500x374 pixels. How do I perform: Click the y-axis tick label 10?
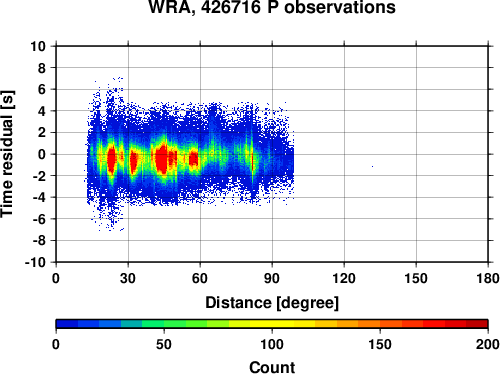click(38, 46)
